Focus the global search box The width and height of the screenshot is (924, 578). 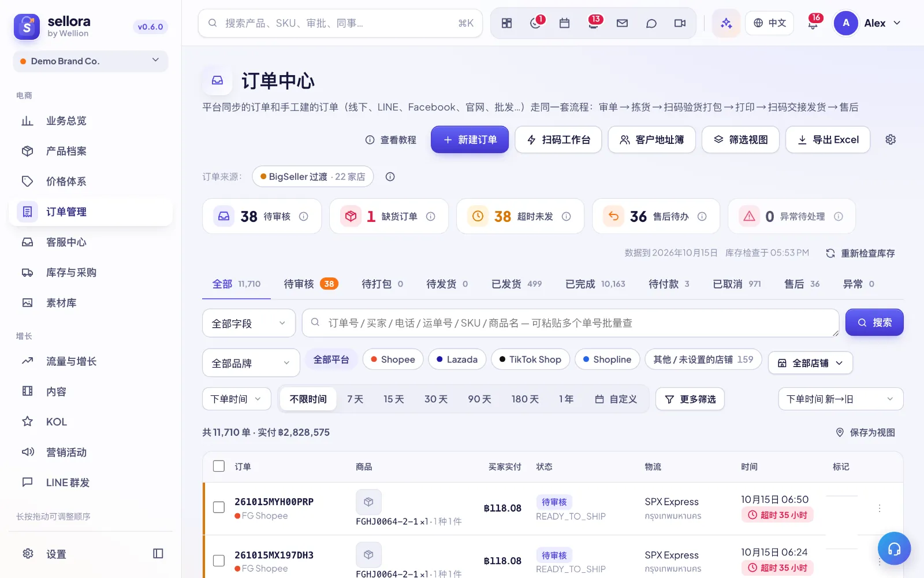(340, 23)
